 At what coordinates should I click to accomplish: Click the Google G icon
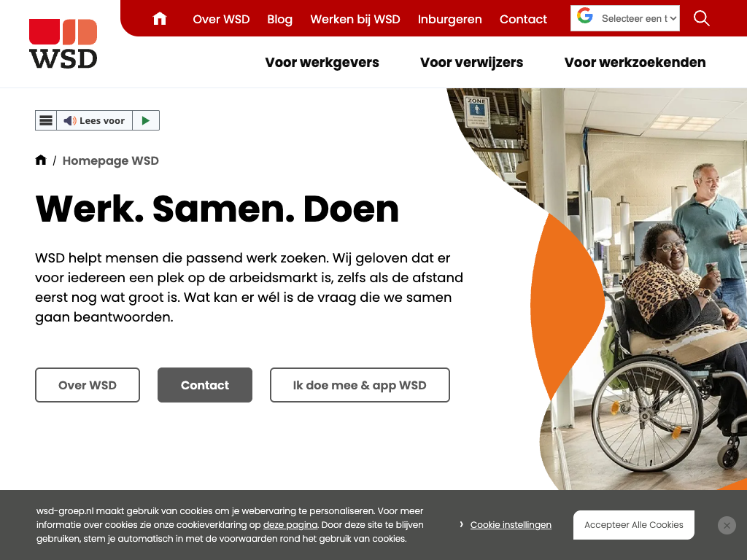click(x=585, y=16)
